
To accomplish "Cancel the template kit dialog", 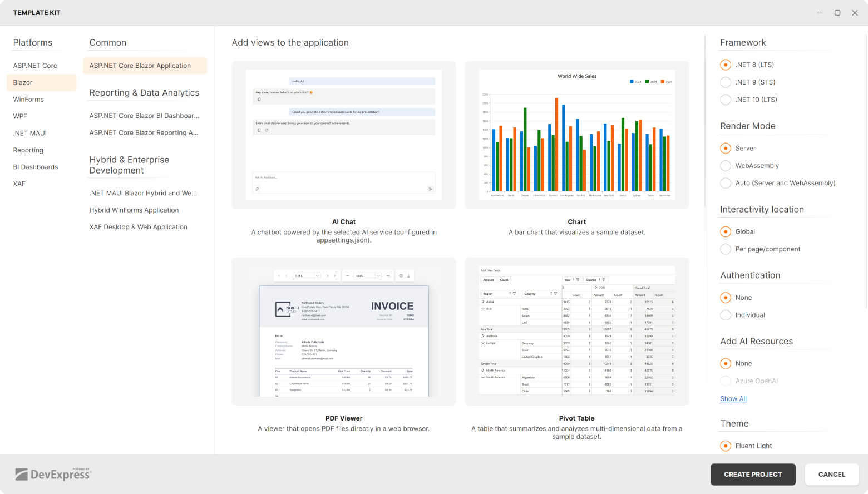I will click(x=831, y=474).
